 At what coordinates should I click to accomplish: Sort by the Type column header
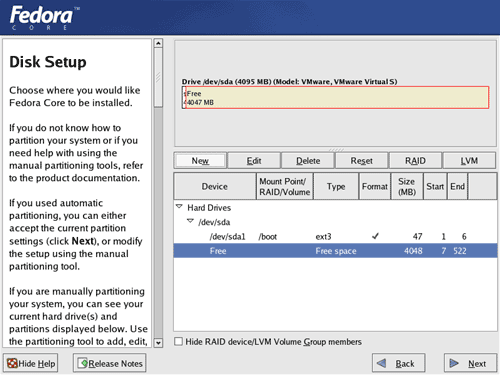tap(336, 186)
